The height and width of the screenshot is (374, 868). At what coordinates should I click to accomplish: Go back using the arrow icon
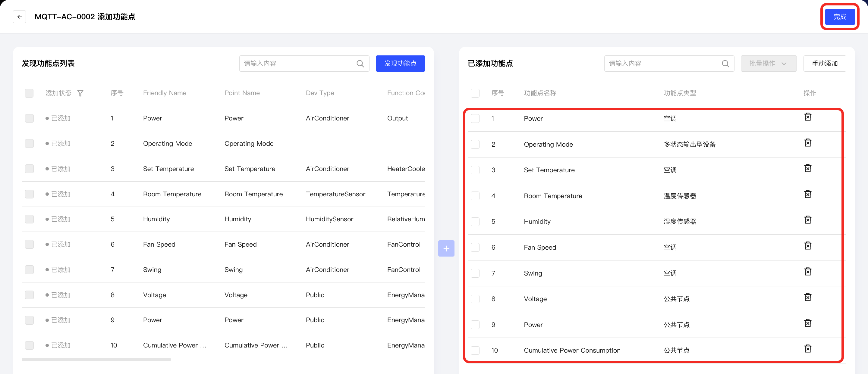(20, 17)
